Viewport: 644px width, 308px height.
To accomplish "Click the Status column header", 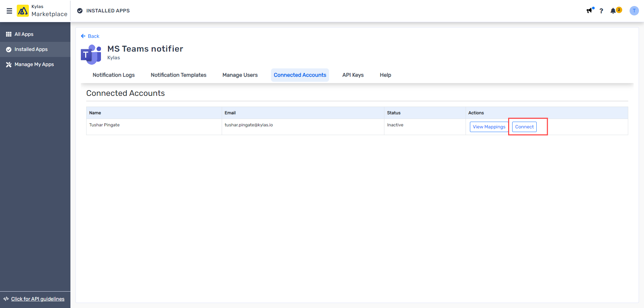I will 425,113.
